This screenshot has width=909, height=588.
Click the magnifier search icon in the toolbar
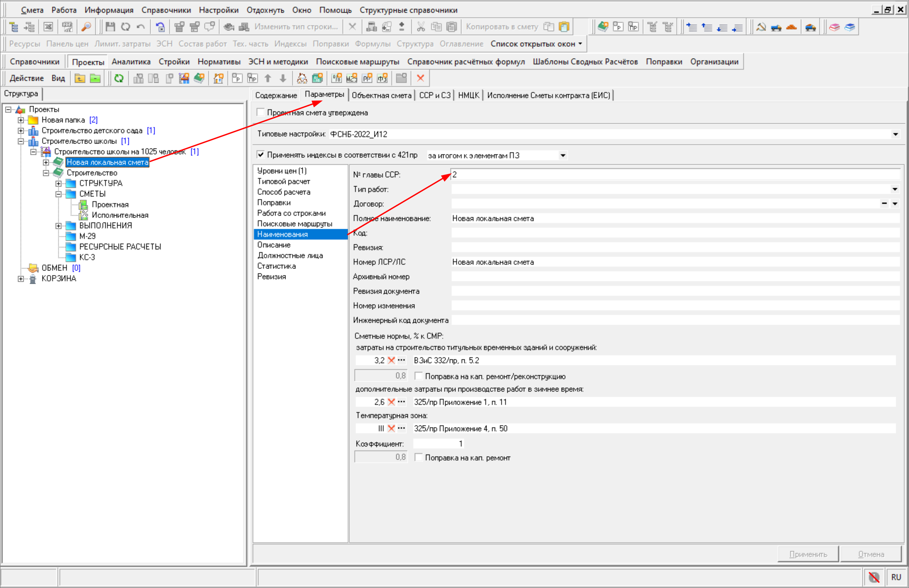86,27
